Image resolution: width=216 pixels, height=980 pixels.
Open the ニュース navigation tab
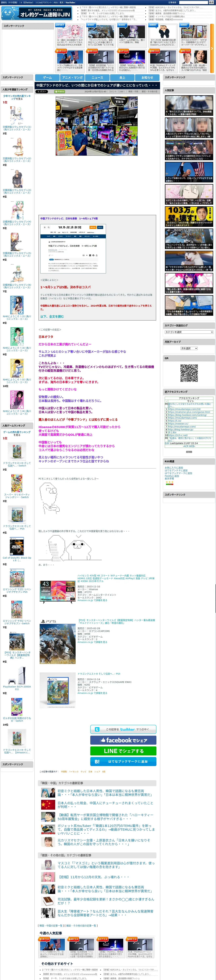coord(97,77)
